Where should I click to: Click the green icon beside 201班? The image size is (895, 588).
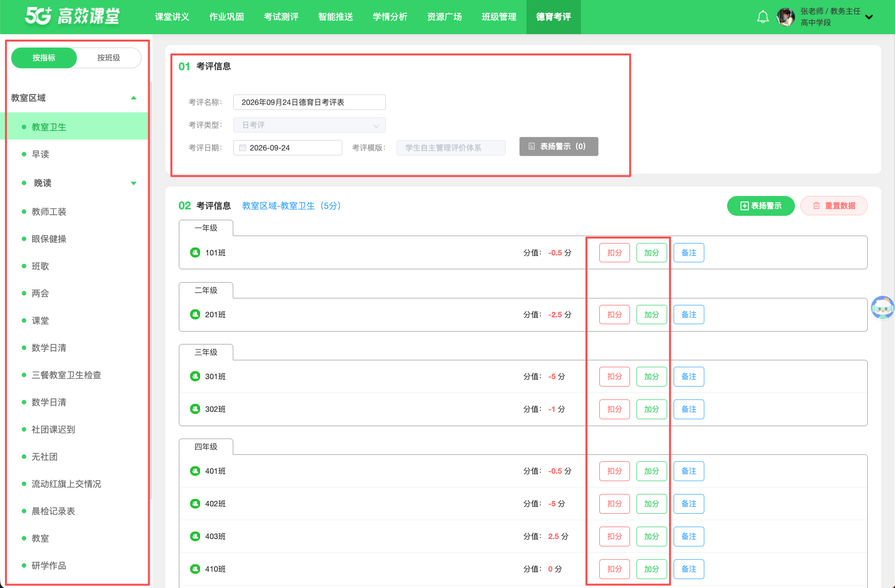pyautogui.click(x=195, y=314)
